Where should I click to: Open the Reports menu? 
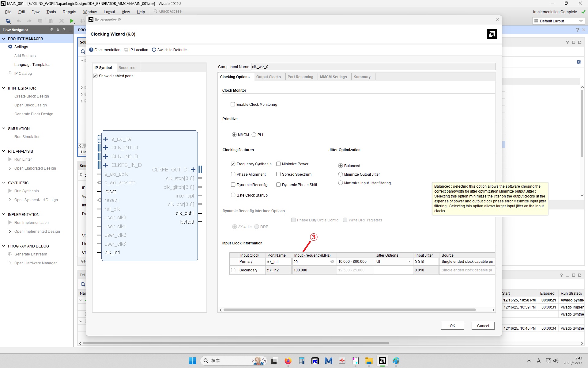coord(69,12)
